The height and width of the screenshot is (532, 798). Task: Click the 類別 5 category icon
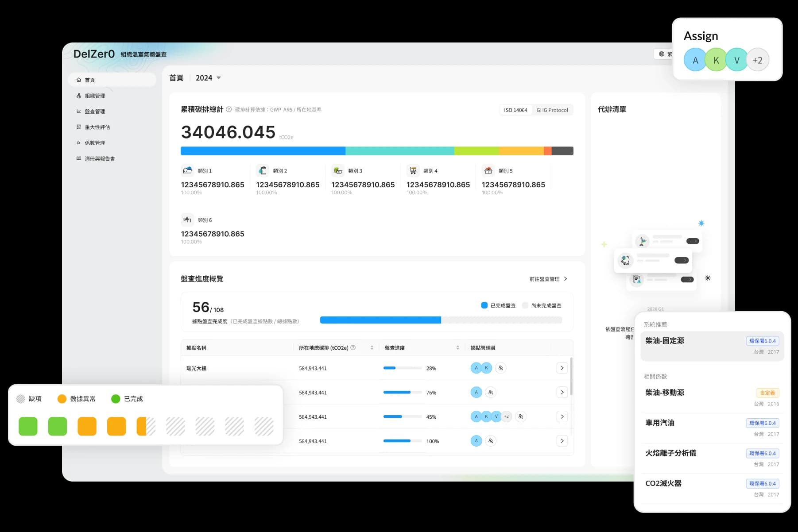pos(488,170)
